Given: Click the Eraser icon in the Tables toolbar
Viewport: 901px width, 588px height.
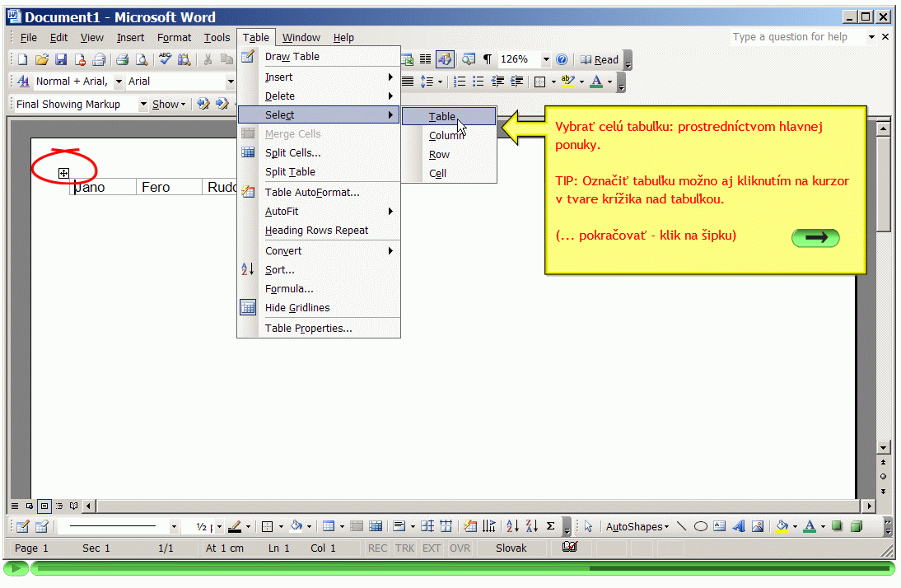Looking at the screenshot, I should pyautogui.click(x=41, y=526).
